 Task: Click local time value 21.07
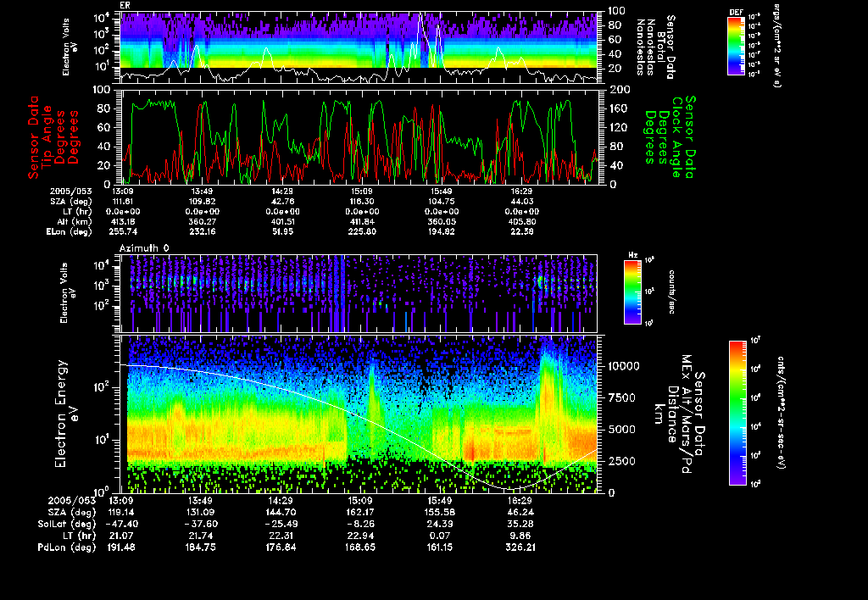point(123,536)
